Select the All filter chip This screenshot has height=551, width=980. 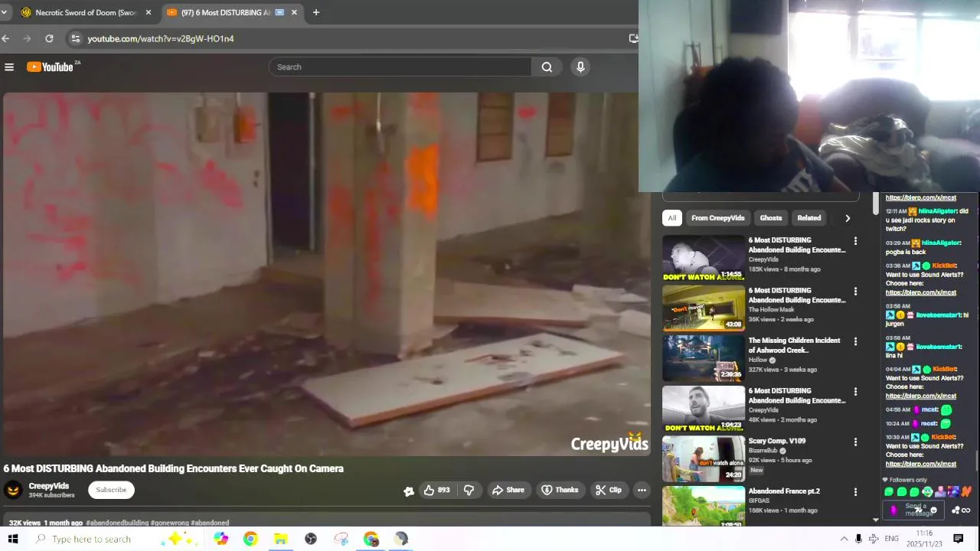coord(671,218)
